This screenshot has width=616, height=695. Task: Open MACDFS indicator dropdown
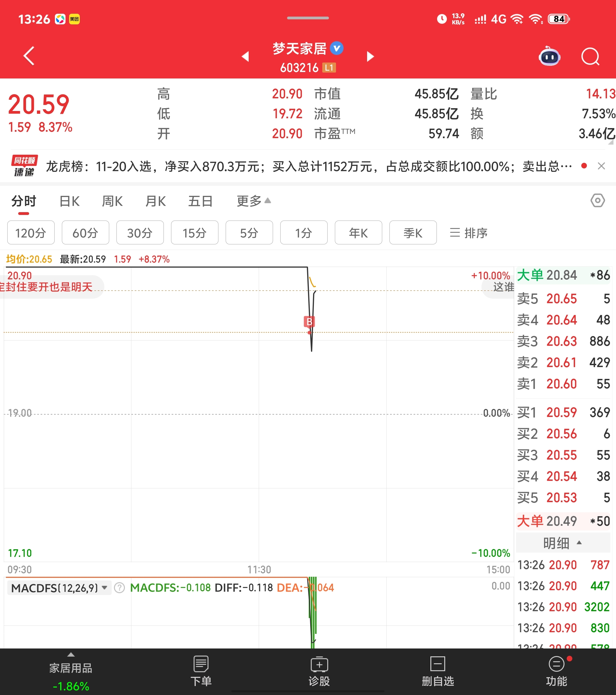pyautogui.click(x=59, y=588)
